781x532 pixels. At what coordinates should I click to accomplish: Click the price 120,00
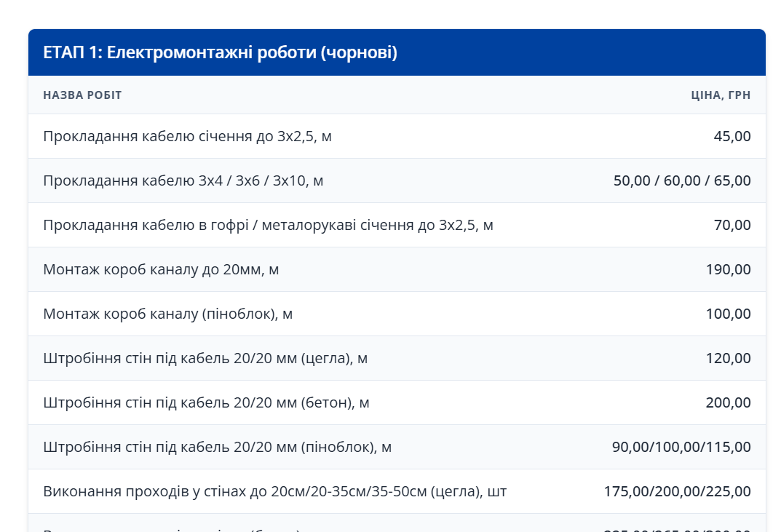[x=728, y=358]
